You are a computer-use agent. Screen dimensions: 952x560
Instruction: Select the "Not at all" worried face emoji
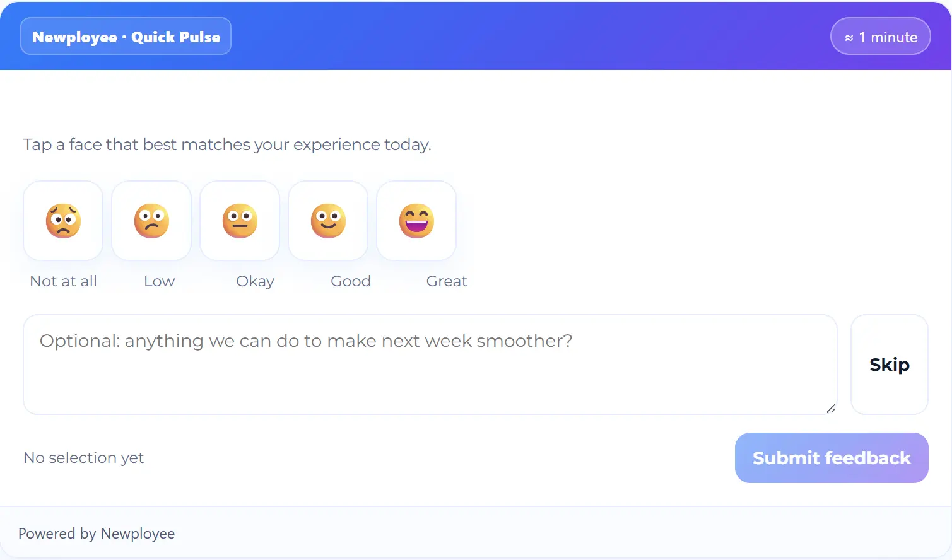coord(63,221)
